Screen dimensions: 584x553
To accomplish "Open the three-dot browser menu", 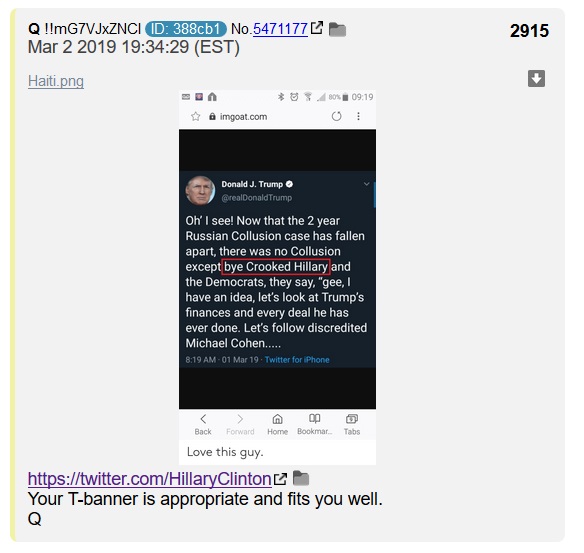I will [x=358, y=117].
